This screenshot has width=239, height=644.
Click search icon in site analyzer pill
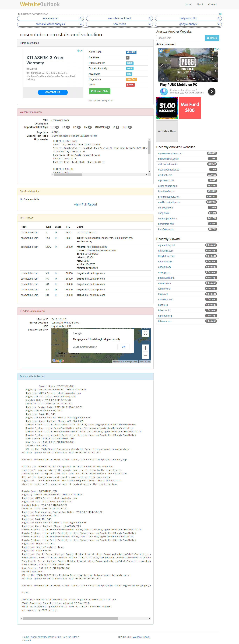click(x=81, y=18)
